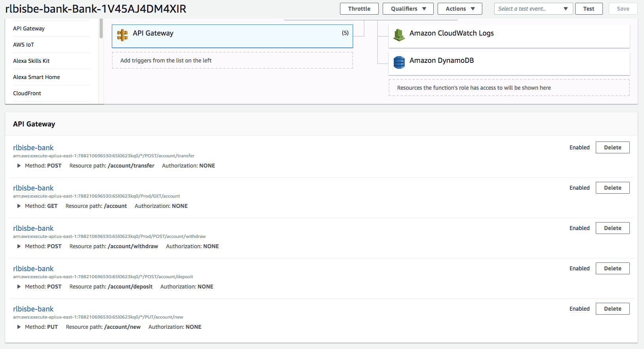Viewport: 644px width, 349px height.
Task: Open the rlbisbe-bank link for /account/deposit
Action: pos(33,269)
